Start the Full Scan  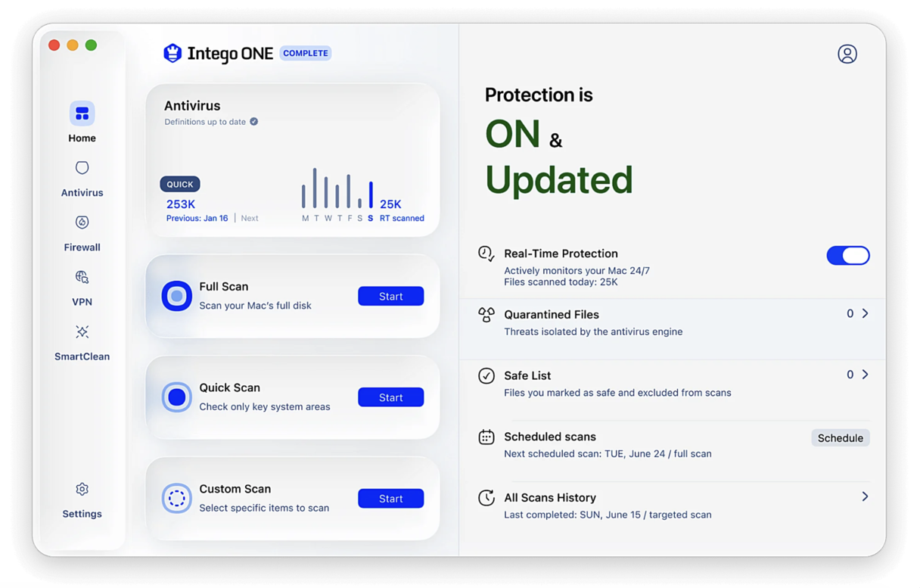pos(390,297)
